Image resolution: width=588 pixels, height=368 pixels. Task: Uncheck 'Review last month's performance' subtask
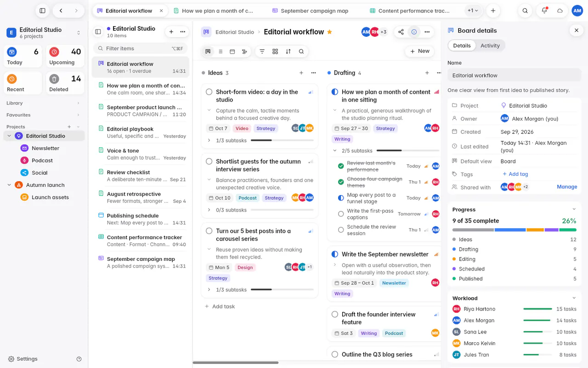pos(341,166)
